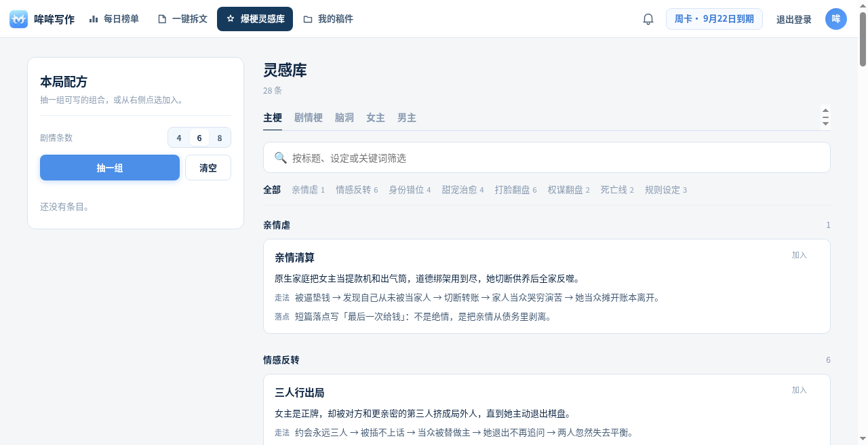Open 爆梗灵感库 page
The image size is (868, 445).
255,19
